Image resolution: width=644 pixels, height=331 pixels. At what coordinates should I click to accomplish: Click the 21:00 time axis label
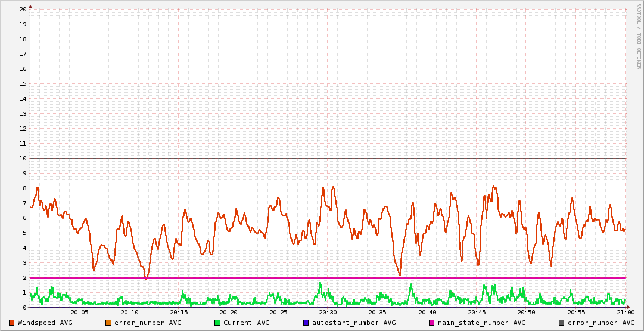pos(625,313)
